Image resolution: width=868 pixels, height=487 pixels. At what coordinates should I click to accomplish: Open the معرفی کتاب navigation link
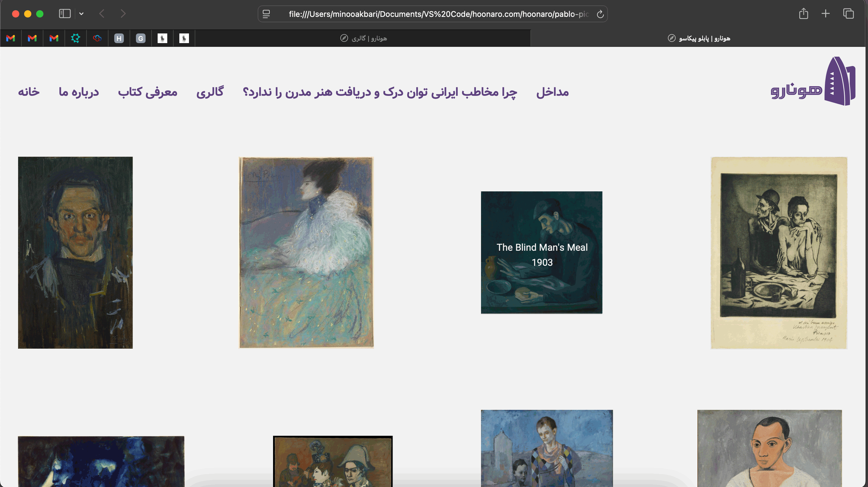(x=148, y=92)
